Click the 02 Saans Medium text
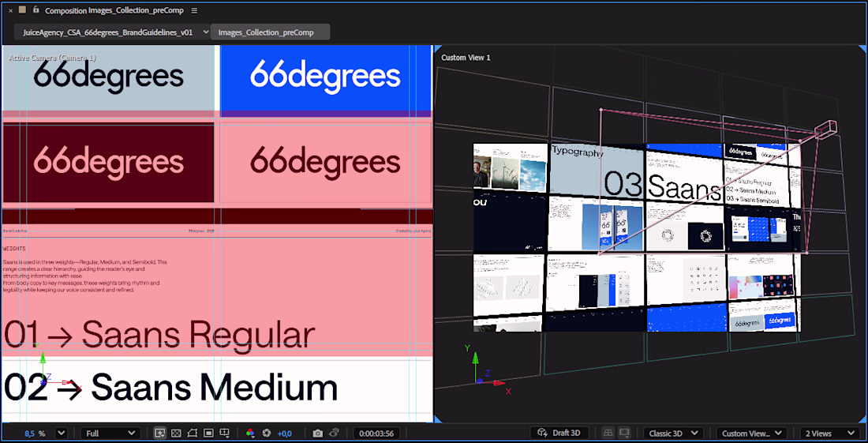The image size is (868, 443). pyautogui.click(x=170, y=388)
